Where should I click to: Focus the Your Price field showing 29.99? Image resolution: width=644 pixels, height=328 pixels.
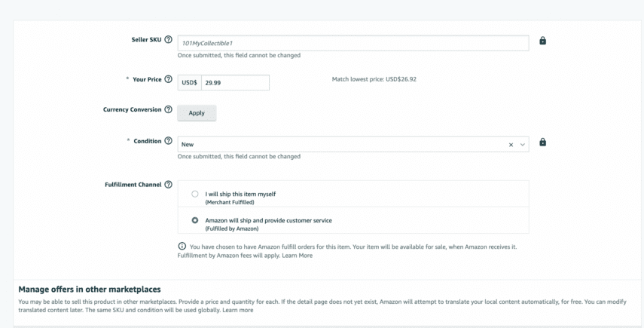(x=235, y=83)
